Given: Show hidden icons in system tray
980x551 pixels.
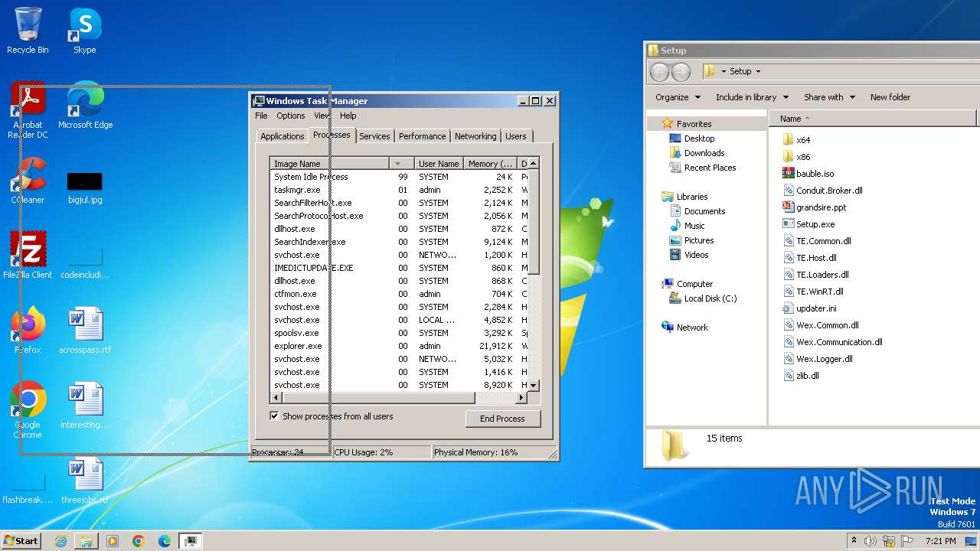Looking at the screenshot, I should (x=854, y=541).
